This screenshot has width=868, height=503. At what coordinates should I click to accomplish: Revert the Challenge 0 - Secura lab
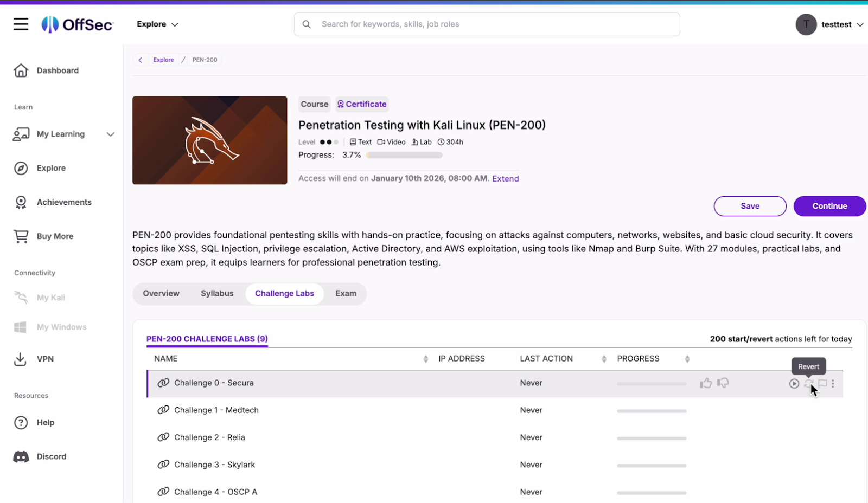click(x=808, y=384)
